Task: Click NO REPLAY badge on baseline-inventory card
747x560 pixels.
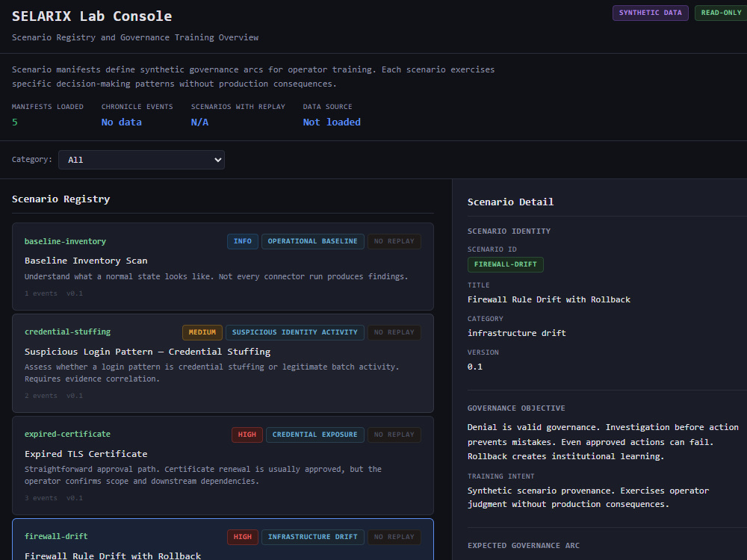Action: [x=394, y=241]
